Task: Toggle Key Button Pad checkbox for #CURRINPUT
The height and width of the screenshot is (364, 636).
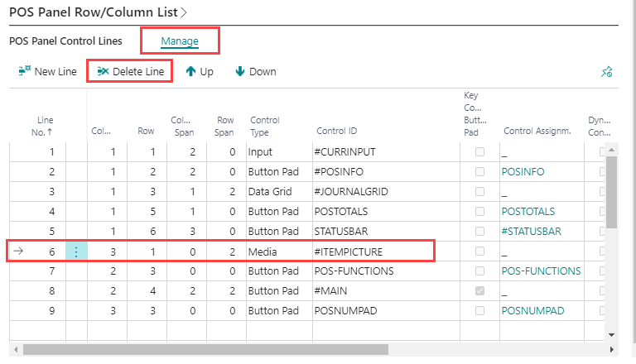Action: 479,152
